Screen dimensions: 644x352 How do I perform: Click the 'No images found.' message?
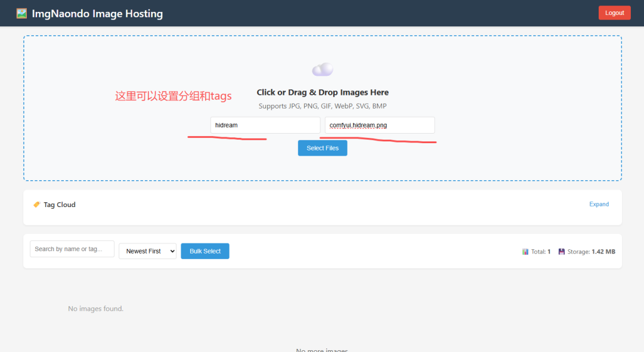click(95, 308)
